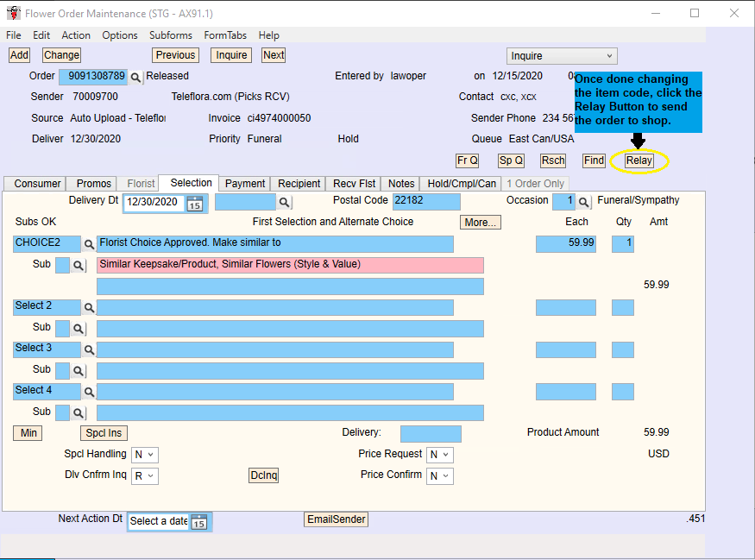The height and width of the screenshot is (560, 755).
Task: Open the FormTabs menu
Action: [x=225, y=35]
